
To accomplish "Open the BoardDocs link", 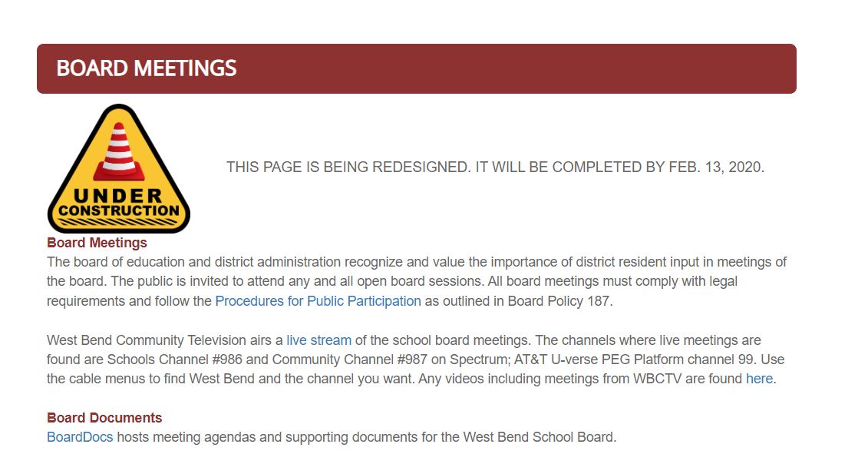I will (x=80, y=437).
